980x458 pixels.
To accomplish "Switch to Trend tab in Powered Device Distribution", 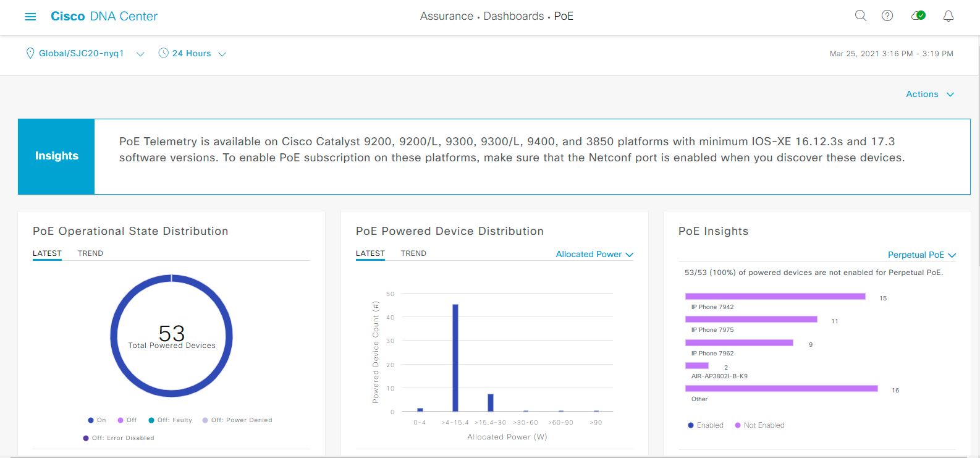I will (x=413, y=253).
